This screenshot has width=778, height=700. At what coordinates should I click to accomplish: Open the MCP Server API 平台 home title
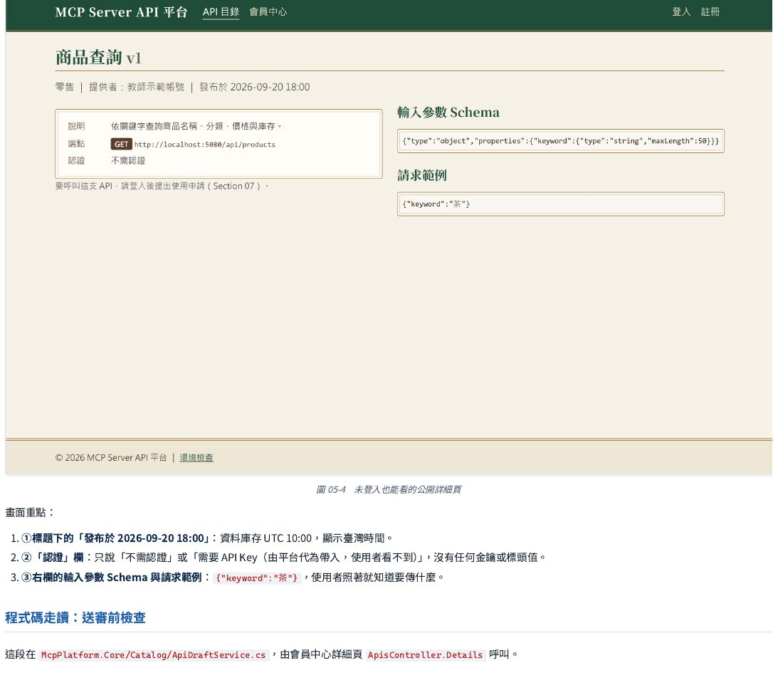point(121,12)
